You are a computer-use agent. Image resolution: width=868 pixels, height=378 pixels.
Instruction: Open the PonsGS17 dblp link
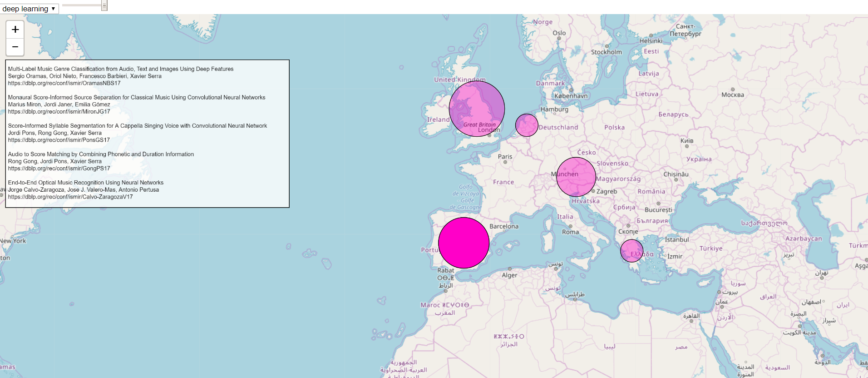tap(59, 140)
